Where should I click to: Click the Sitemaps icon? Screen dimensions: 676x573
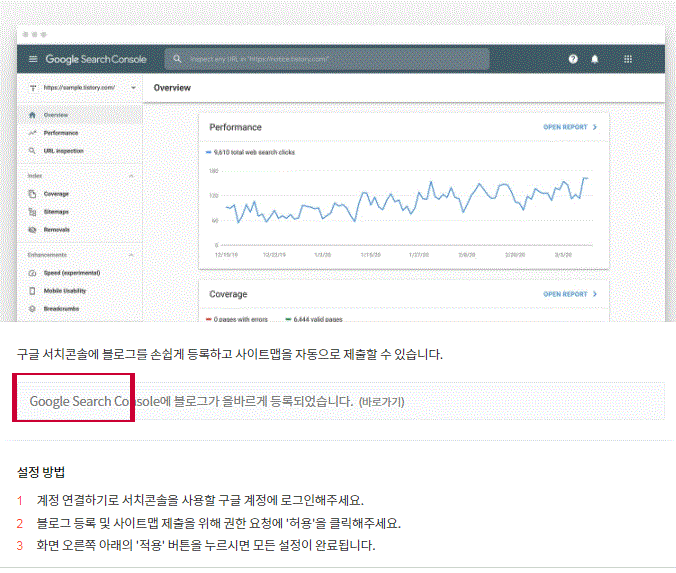(32, 212)
